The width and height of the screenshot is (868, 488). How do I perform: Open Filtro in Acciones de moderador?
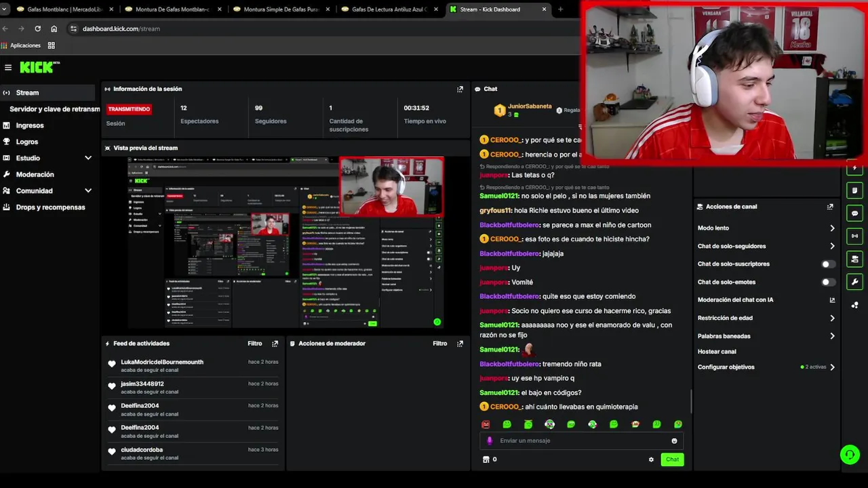click(x=440, y=344)
